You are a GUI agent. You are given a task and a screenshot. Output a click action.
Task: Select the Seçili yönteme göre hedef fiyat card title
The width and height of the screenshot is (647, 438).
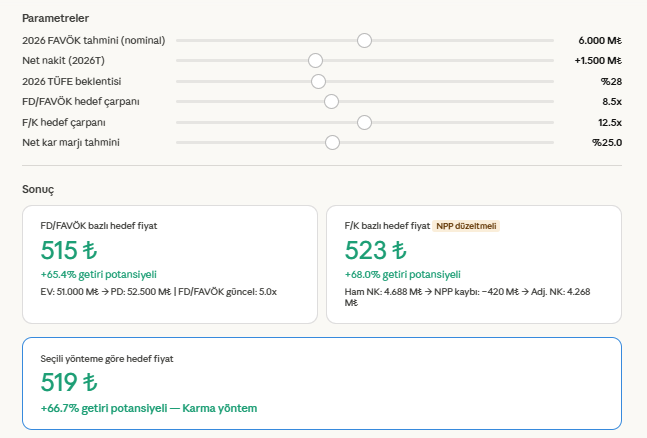107,359
